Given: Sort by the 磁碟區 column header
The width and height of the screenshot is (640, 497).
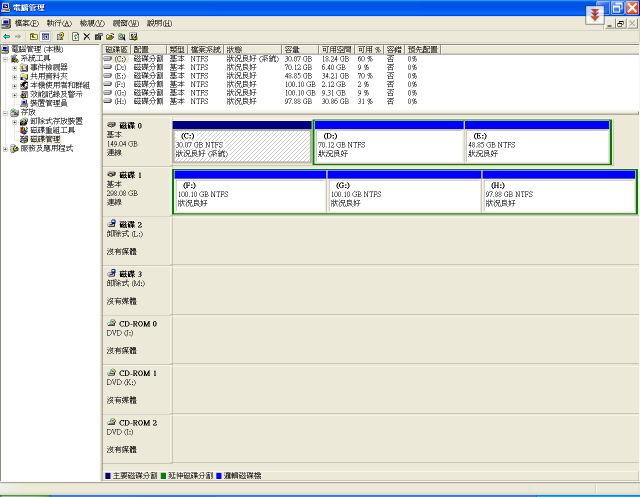Looking at the screenshot, I should [117, 50].
